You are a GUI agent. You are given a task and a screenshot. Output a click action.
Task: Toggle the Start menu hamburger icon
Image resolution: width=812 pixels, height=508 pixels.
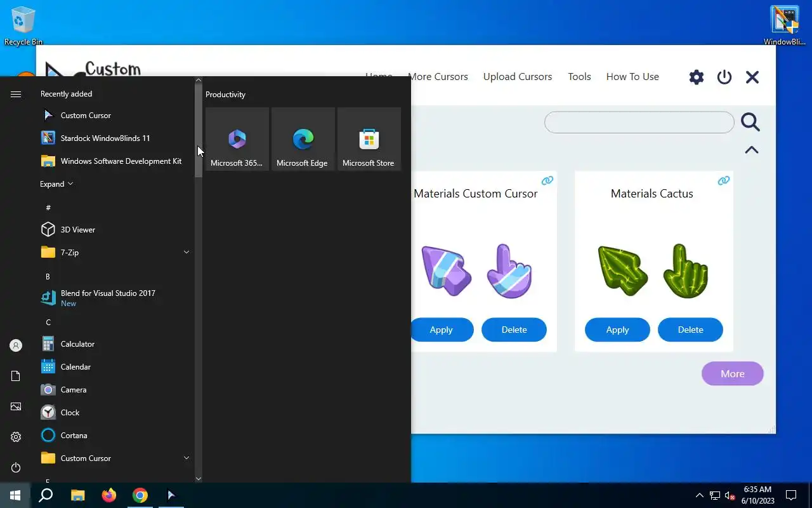(16, 94)
